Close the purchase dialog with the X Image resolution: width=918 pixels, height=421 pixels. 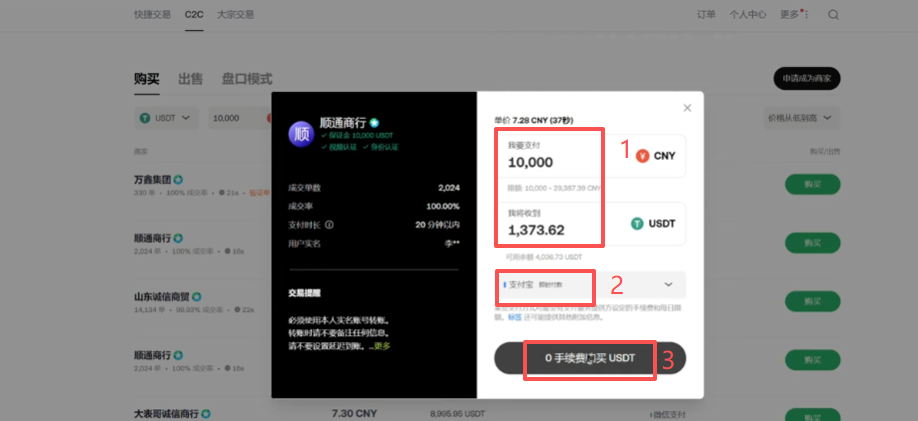687,108
